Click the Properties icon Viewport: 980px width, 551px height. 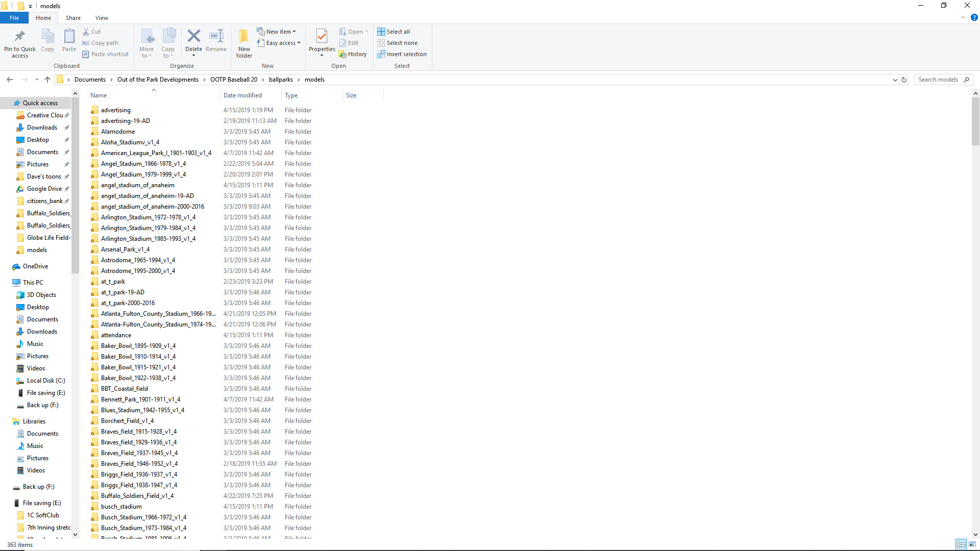[322, 37]
